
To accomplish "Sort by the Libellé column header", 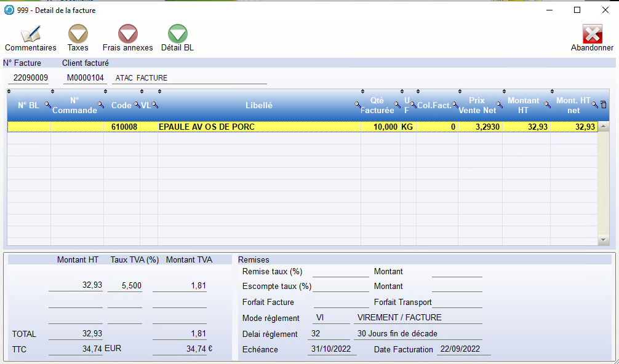I will (x=258, y=105).
